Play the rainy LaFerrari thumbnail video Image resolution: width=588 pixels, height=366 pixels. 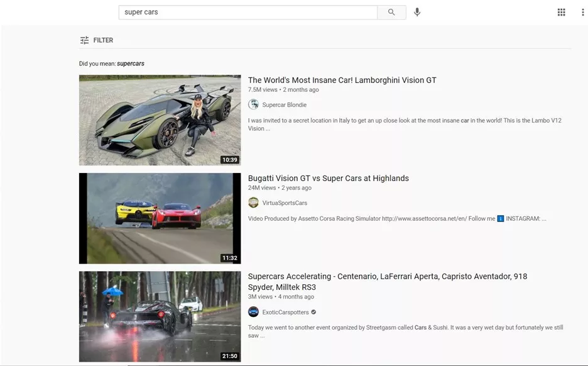pyautogui.click(x=160, y=316)
